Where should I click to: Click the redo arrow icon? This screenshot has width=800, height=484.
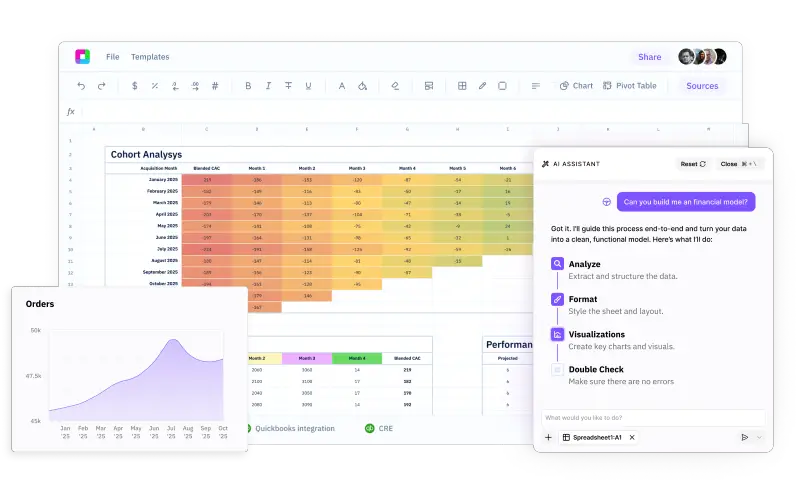101,86
